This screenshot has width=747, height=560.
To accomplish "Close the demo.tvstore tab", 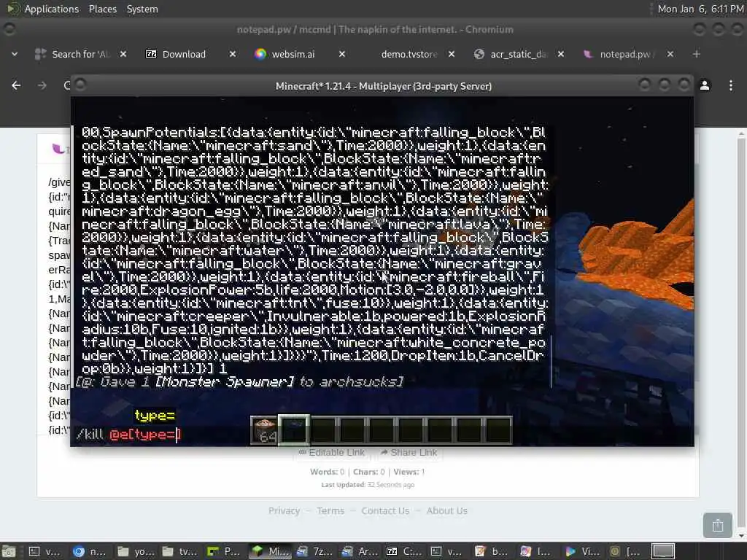I will [452, 54].
